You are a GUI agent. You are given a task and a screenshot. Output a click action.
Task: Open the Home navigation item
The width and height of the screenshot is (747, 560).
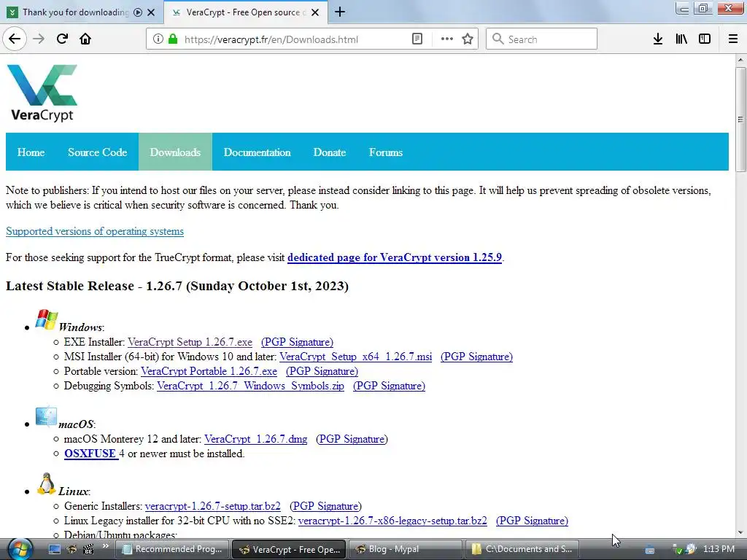tap(31, 152)
